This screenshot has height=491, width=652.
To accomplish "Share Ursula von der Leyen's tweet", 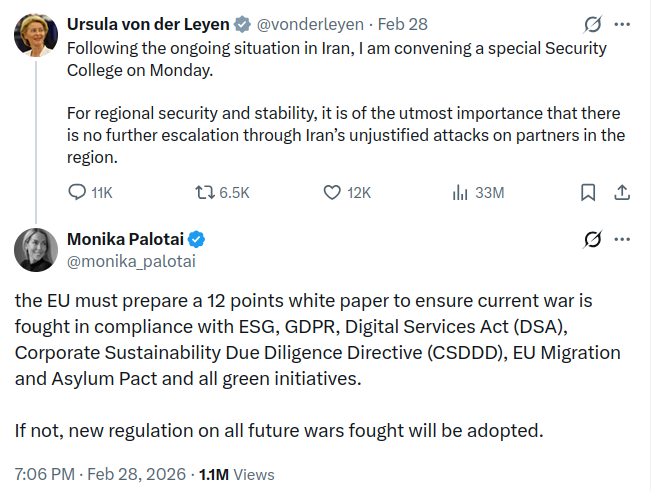I will click(620, 192).
